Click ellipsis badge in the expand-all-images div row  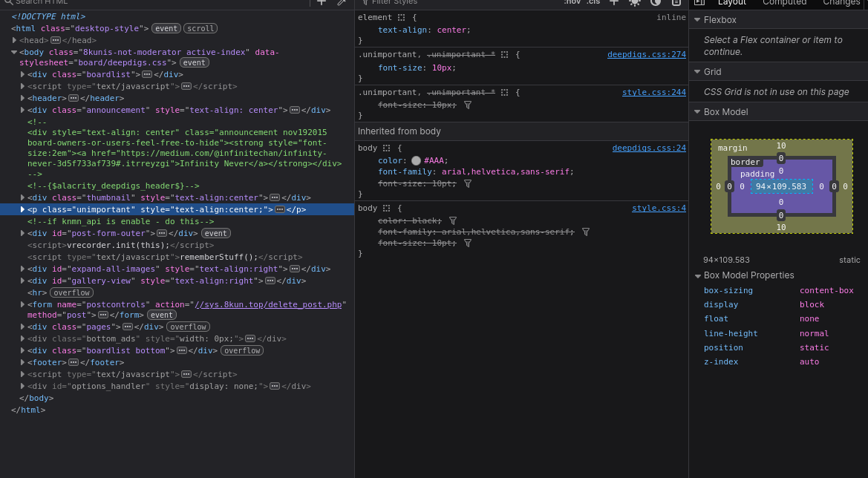(295, 269)
